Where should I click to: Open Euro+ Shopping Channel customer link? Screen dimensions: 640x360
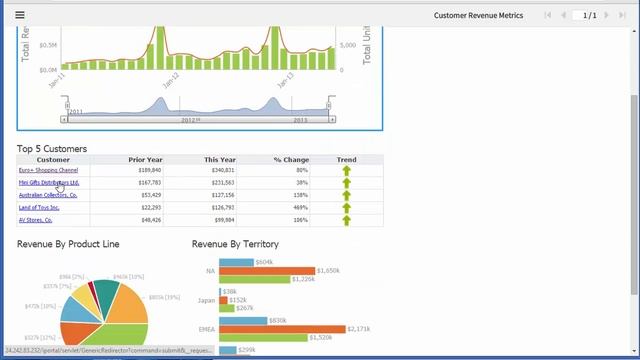tap(48, 170)
